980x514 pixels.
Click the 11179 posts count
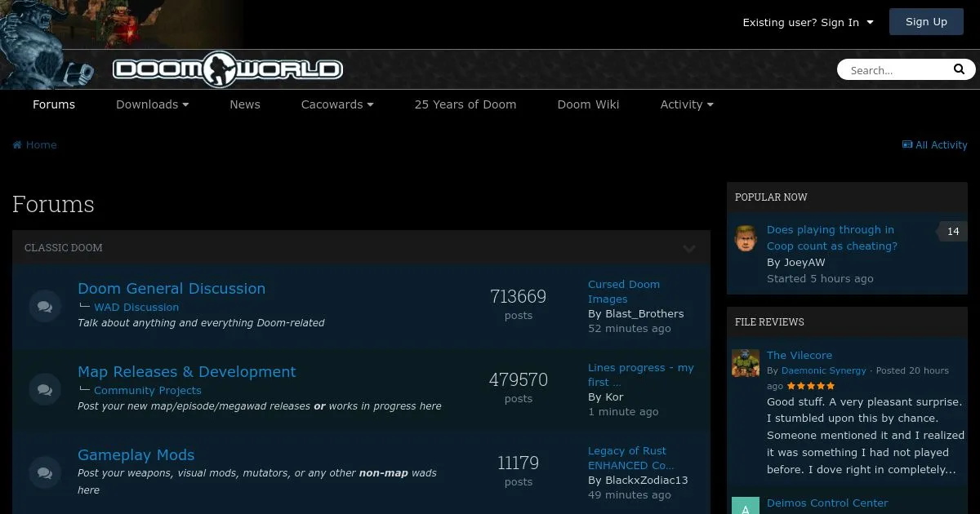tap(519, 463)
